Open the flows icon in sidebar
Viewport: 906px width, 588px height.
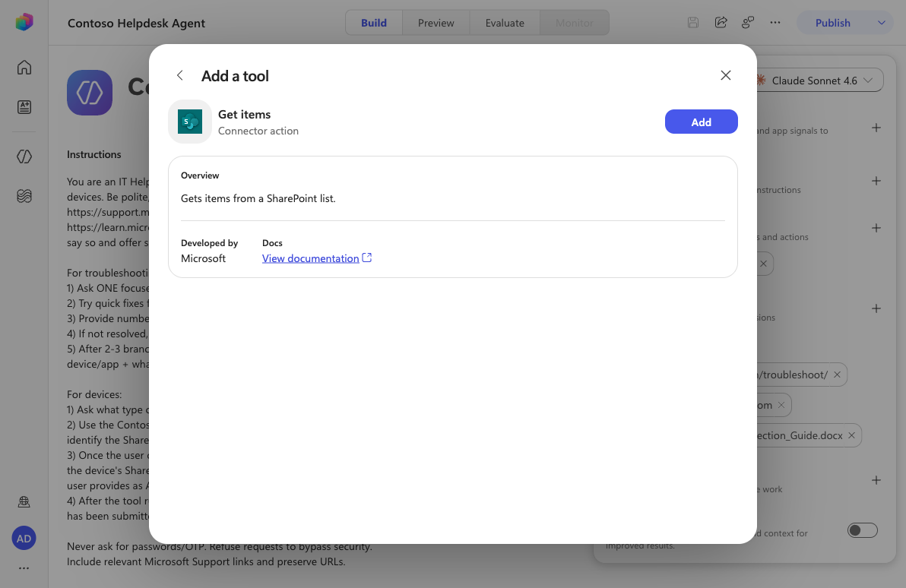(24, 196)
